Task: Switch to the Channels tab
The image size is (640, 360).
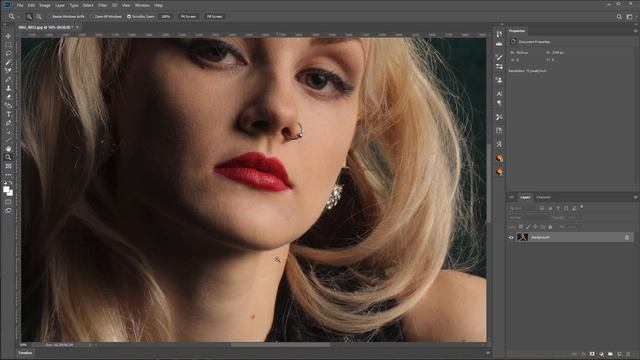Action: tap(543, 197)
